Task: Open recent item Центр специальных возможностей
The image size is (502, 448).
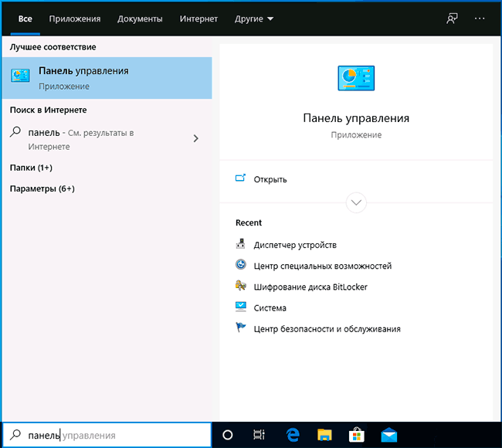Action: [323, 266]
